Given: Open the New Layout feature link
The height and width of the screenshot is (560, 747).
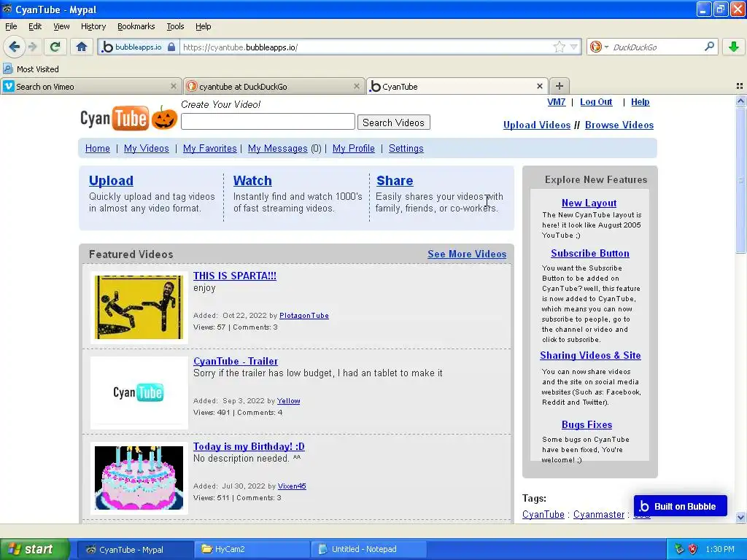Looking at the screenshot, I should [x=589, y=203].
